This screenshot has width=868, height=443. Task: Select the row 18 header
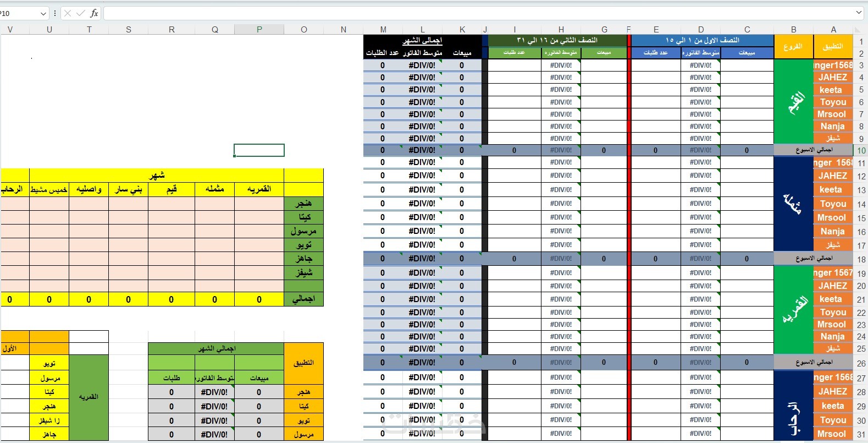(861, 259)
